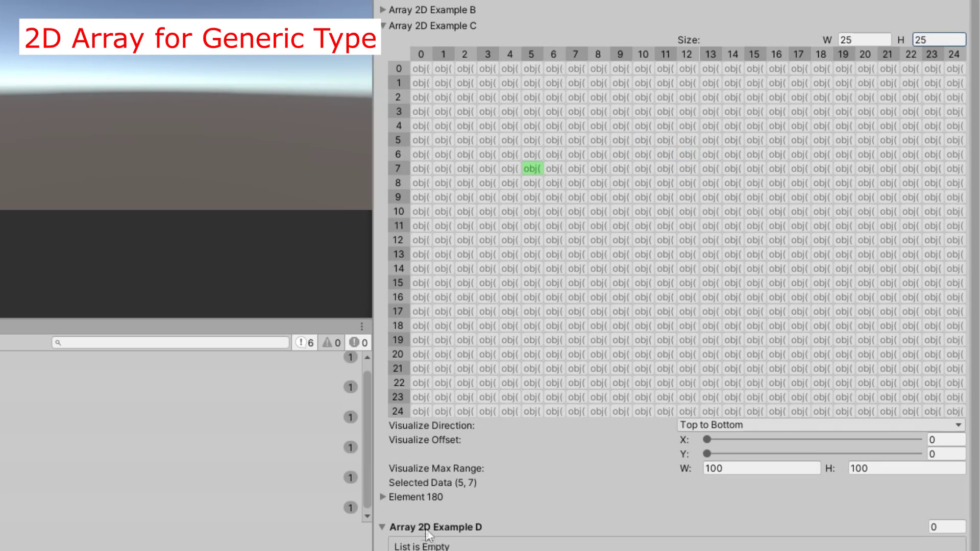Select the cell at column 0 row 0
The height and width of the screenshot is (551, 980).
tap(421, 68)
